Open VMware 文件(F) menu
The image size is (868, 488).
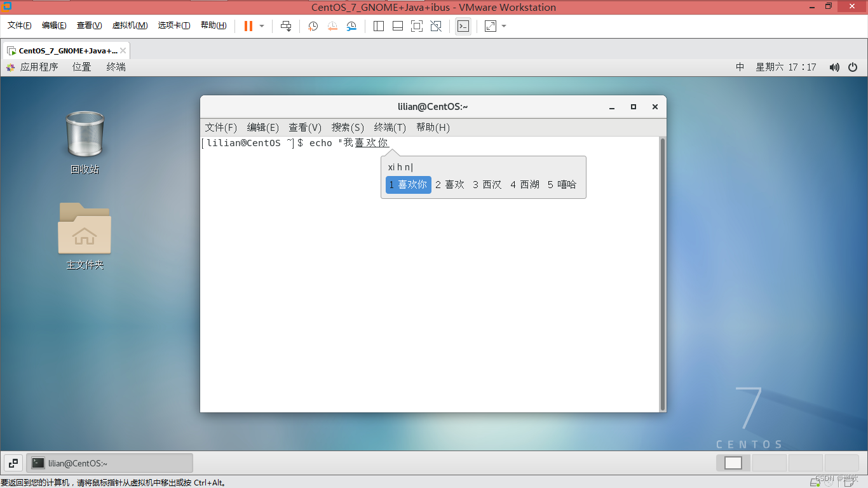[20, 25]
